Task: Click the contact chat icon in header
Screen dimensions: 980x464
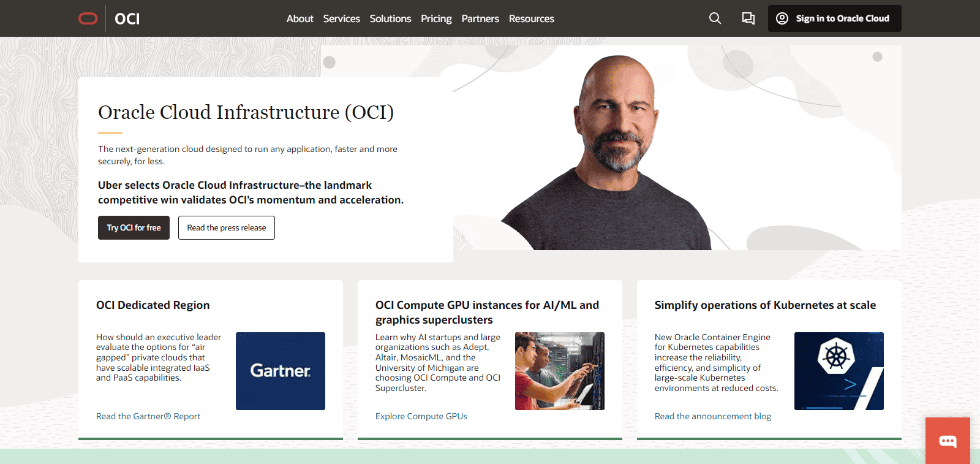Action: [x=748, y=18]
